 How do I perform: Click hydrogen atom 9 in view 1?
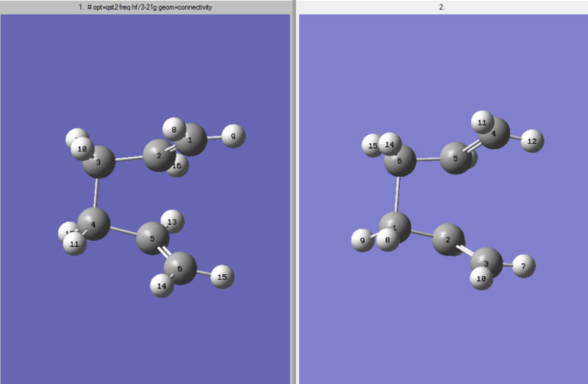pos(234,137)
